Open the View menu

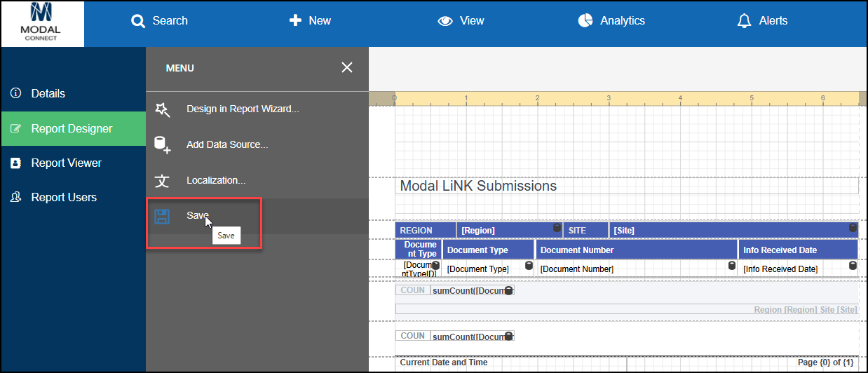[461, 21]
